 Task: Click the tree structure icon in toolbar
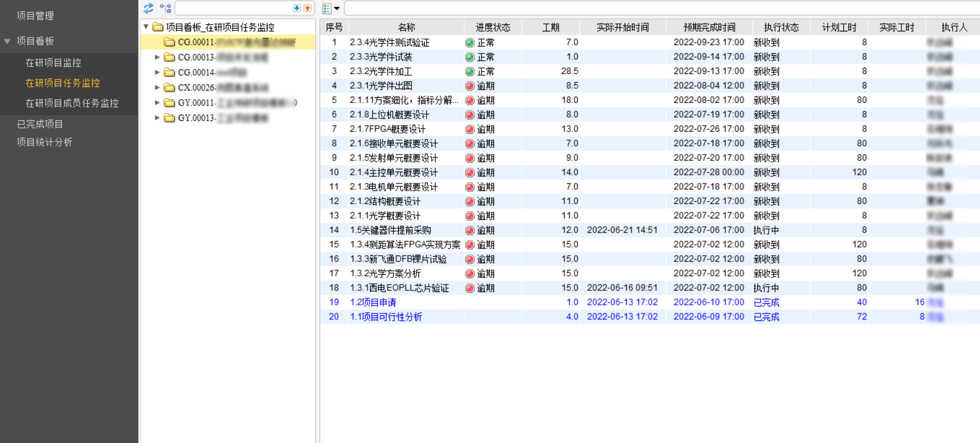coord(166,8)
